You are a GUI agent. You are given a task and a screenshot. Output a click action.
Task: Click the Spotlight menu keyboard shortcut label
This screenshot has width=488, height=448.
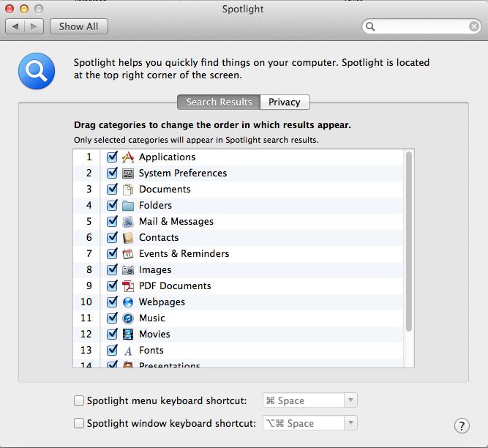tap(167, 400)
